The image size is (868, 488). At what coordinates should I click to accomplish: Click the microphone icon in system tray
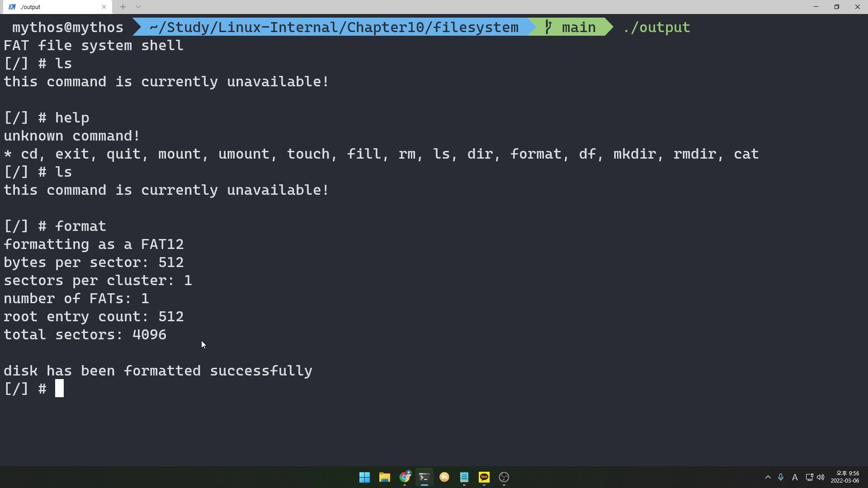[780, 477]
